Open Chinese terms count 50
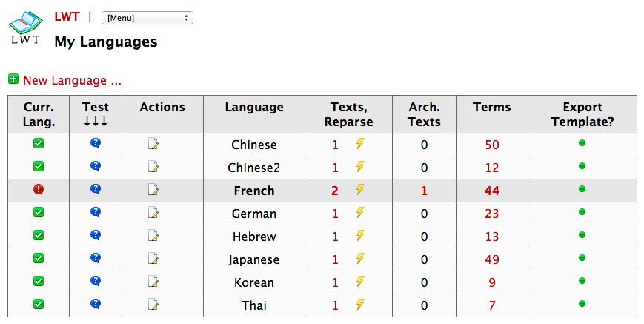The height and width of the screenshot is (324, 644). click(x=492, y=145)
